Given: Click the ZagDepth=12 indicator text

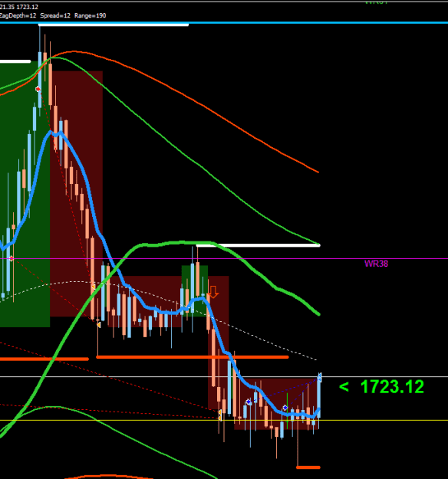Looking at the screenshot, I should click(18, 15).
